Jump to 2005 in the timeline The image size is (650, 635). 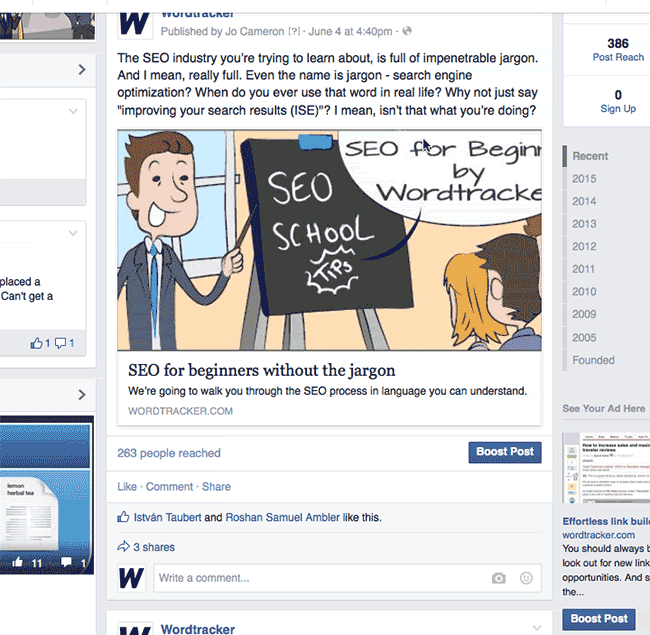pyautogui.click(x=584, y=337)
